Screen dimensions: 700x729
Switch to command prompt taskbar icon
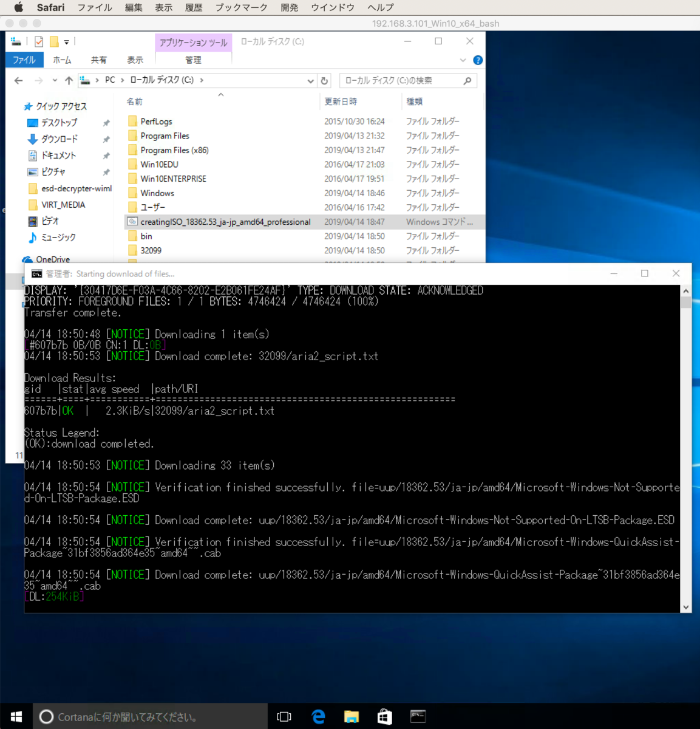(x=418, y=716)
